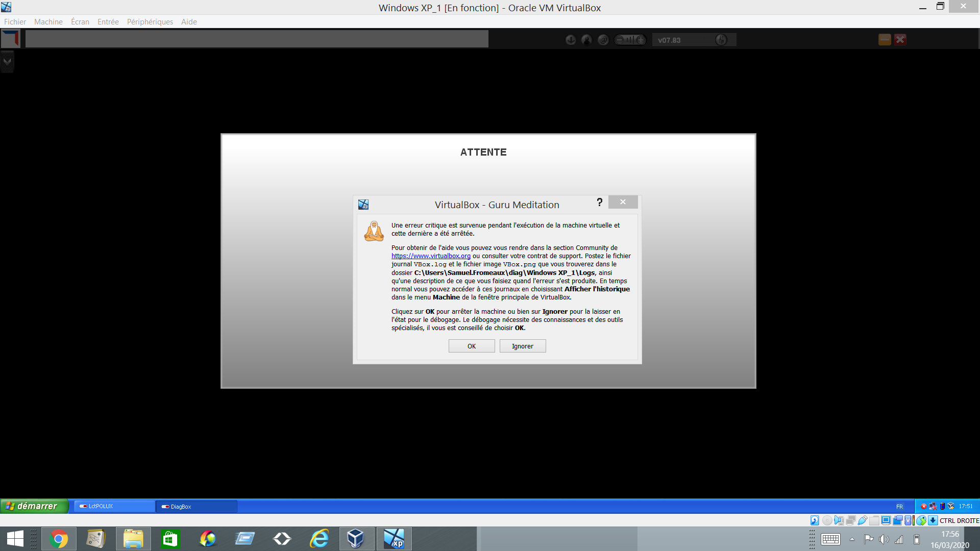Close the Guru Meditation dialog
980x551 pixels.
click(623, 202)
